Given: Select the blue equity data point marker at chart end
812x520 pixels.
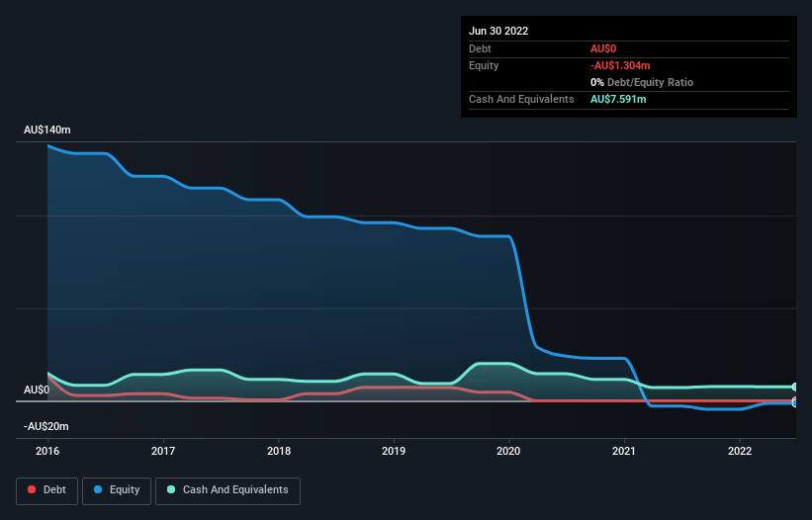Looking at the screenshot, I should click(x=795, y=403).
